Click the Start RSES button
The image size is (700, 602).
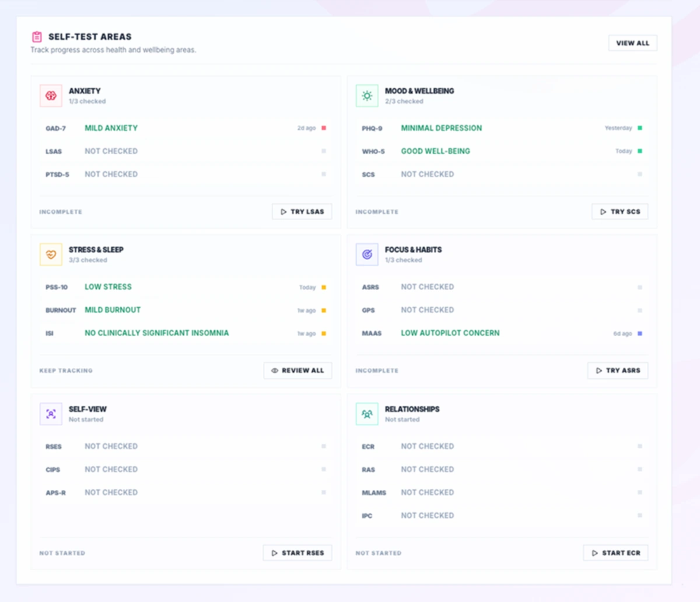297,553
